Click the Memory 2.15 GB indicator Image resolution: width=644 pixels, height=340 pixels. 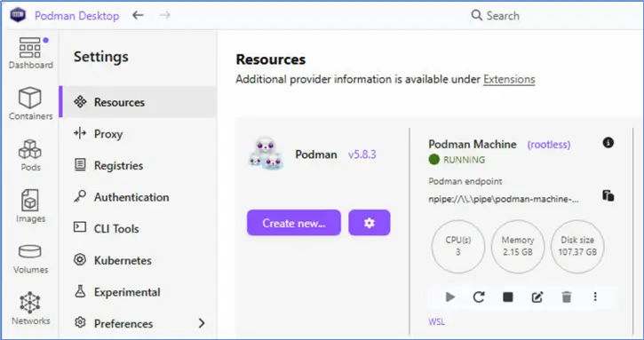pos(518,247)
